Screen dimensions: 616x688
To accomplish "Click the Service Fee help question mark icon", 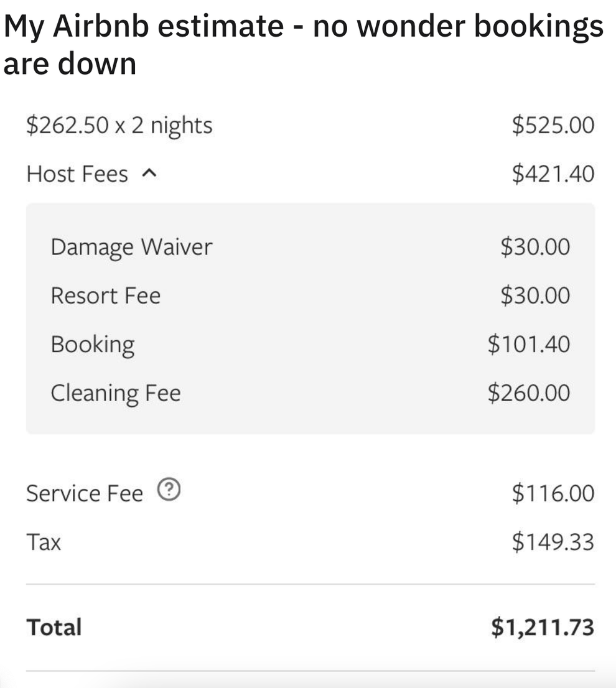I will [169, 492].
